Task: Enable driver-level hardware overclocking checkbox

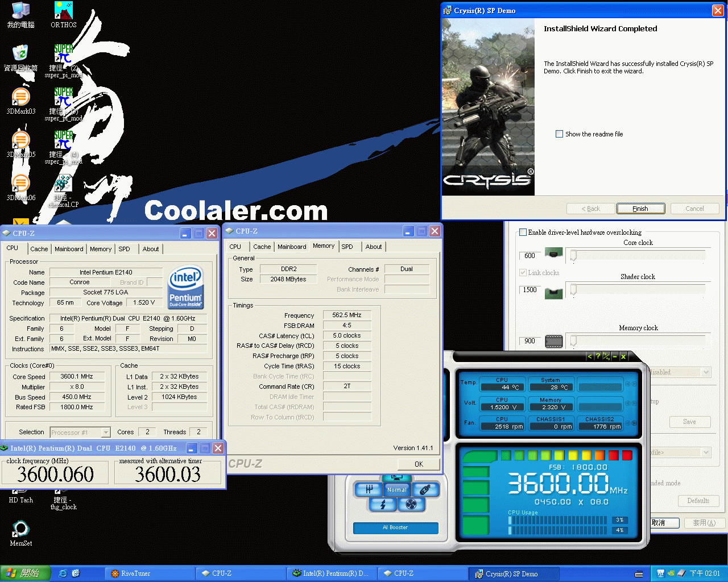Action: pyautogui.click(x=523, y=232)
